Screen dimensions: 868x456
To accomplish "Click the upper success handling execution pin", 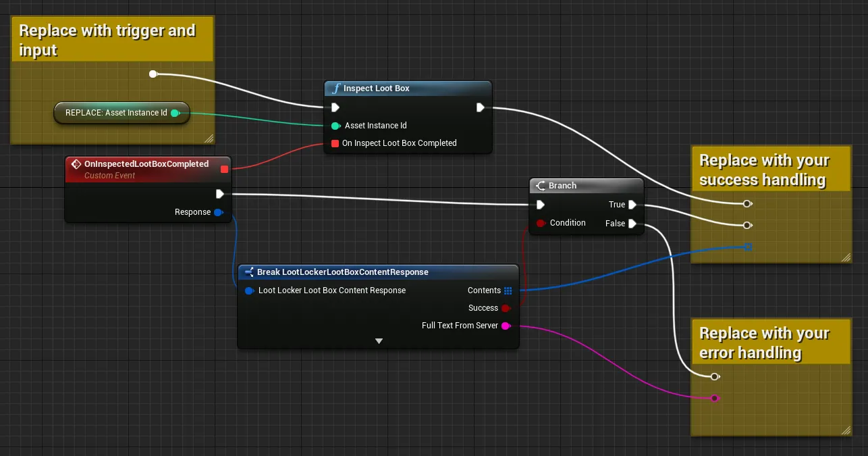I will point(747,203).
